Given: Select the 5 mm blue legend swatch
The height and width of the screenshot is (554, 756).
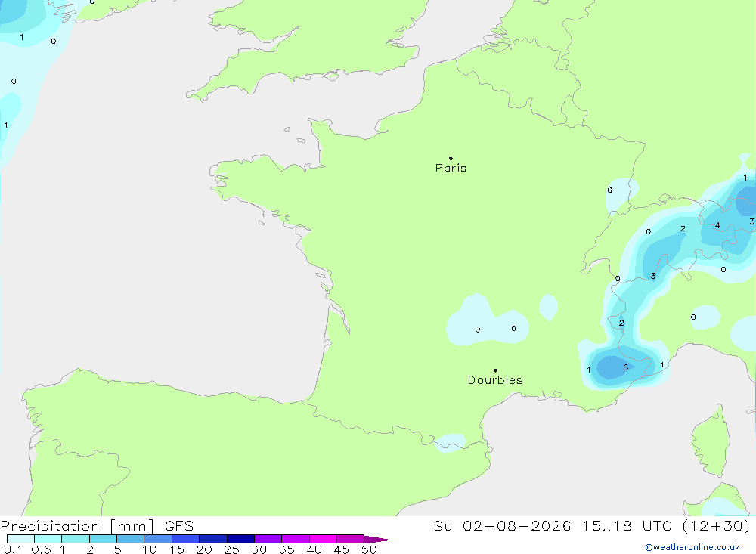Looking at the screenshot, I should pos(130,539).
